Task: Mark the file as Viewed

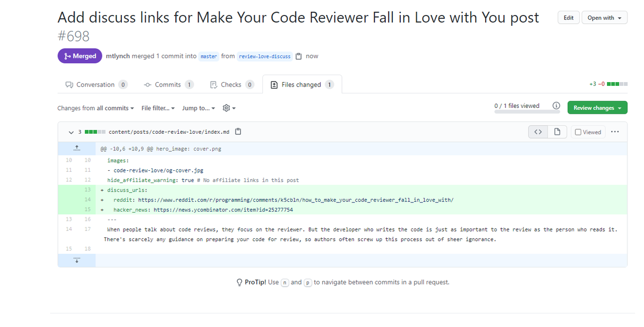Action: point(588,132)
